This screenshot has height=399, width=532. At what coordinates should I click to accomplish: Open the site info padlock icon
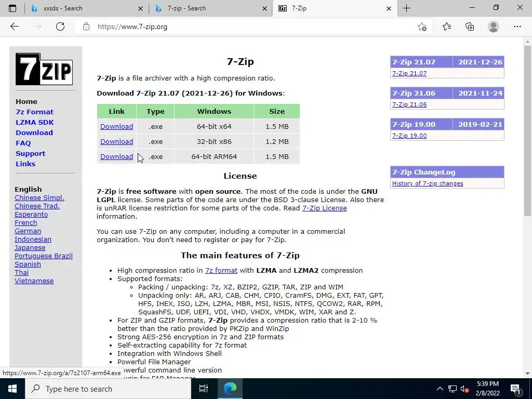[x=86, y=26]
